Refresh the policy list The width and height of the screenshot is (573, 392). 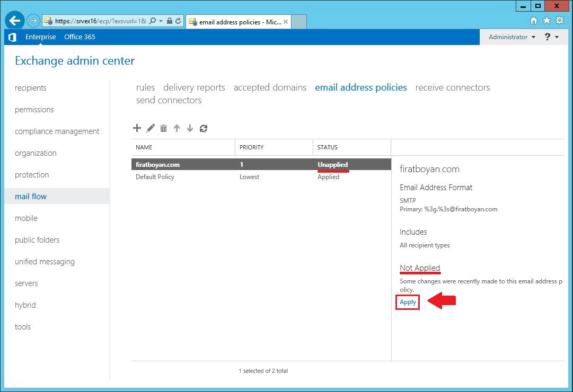click(x=204, y=128)
